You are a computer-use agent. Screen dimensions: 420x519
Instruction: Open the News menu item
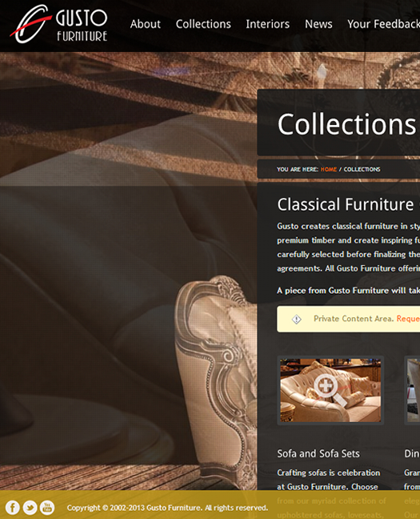tap(318, 24)
